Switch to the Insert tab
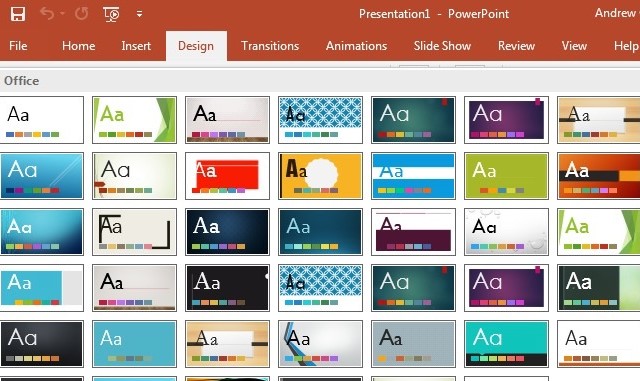 click(x=136, y=46)
